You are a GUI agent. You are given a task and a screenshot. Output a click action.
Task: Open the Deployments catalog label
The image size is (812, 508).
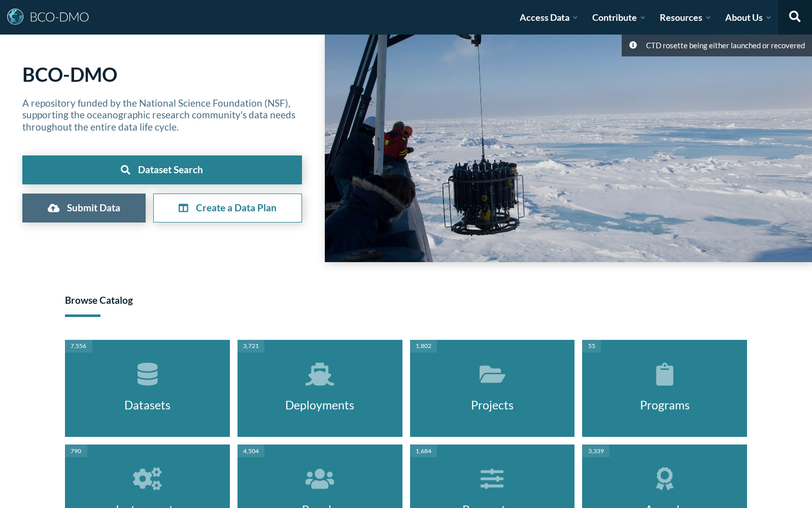[320, 405]
